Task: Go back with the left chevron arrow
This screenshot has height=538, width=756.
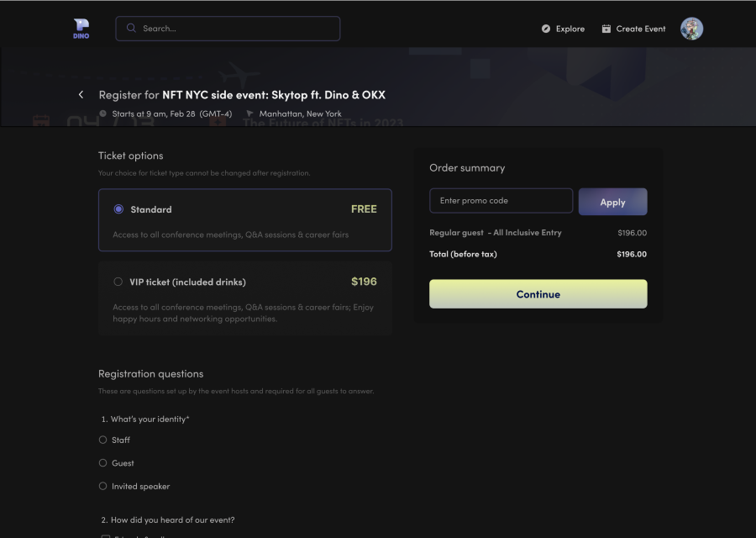Action: pyautogui.click(x=81, y=95)
